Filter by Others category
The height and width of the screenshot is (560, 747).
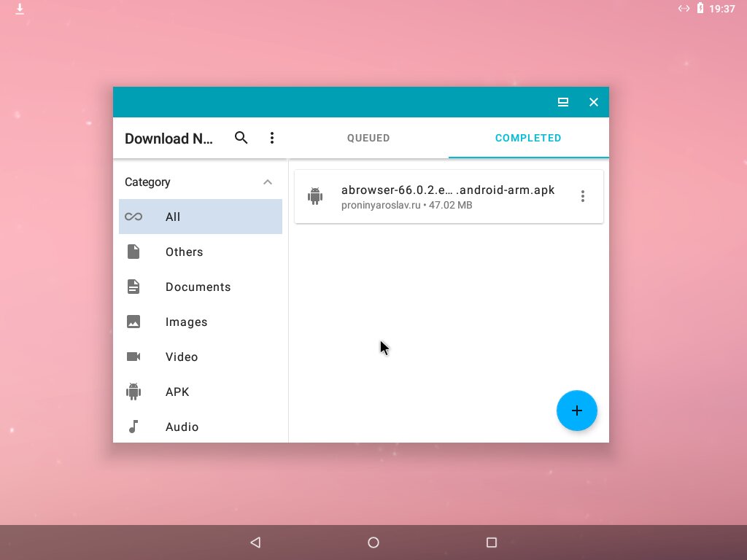click(184, 252)
